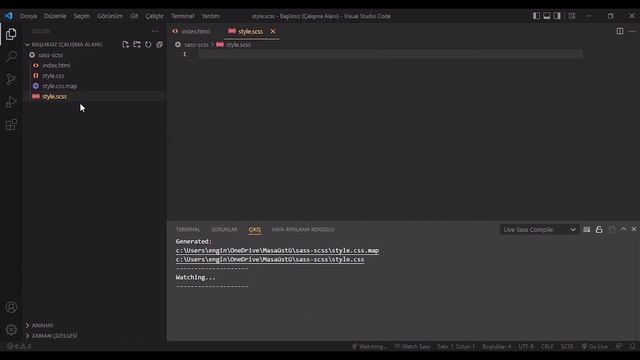Screen dimensions: 640x360
Task: Collapse the sass-scss folder
Action: pyautogui.click(x=50, y=55)
